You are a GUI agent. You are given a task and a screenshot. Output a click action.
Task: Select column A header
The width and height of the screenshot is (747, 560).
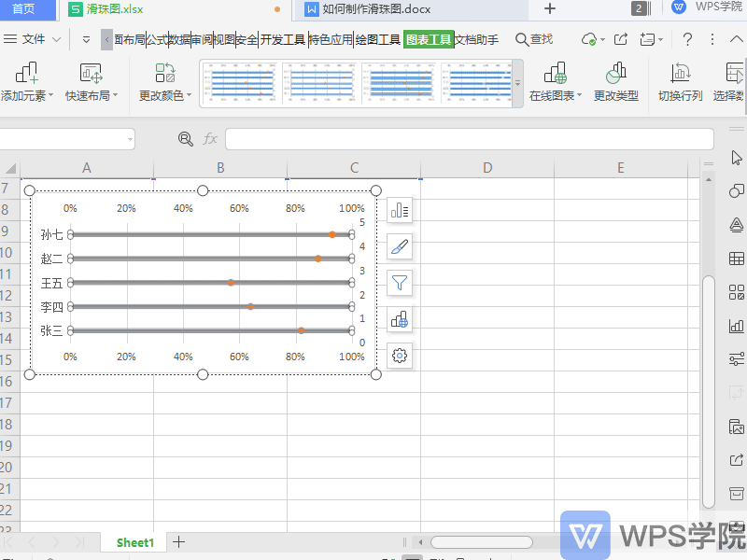(87, 168)
